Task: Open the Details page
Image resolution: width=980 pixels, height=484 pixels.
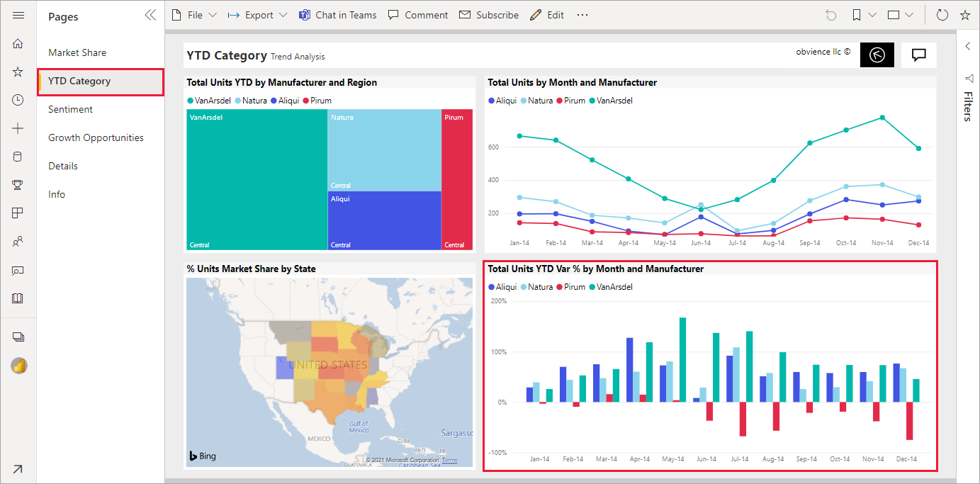Action: [63, 166]
